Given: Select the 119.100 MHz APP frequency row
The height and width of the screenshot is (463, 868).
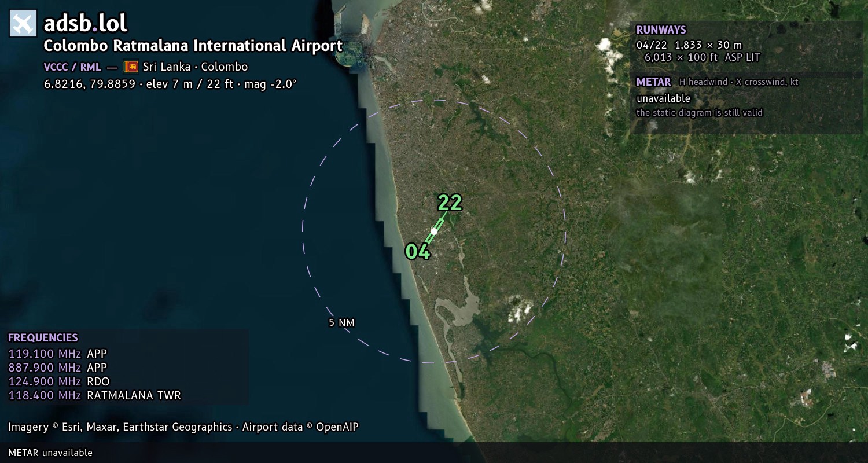Looking at the screenshot, I should click(x=58, y=354).
